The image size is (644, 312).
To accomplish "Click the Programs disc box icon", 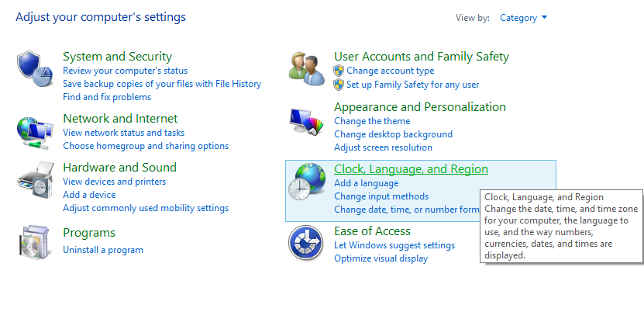I will 34,241.
